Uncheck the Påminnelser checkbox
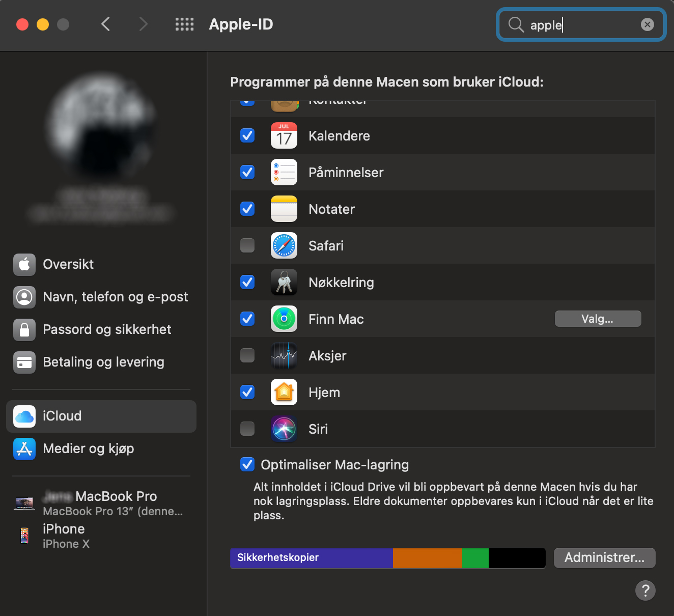The height and width of the screenshot is (616, 674). [x=247, y=172]
